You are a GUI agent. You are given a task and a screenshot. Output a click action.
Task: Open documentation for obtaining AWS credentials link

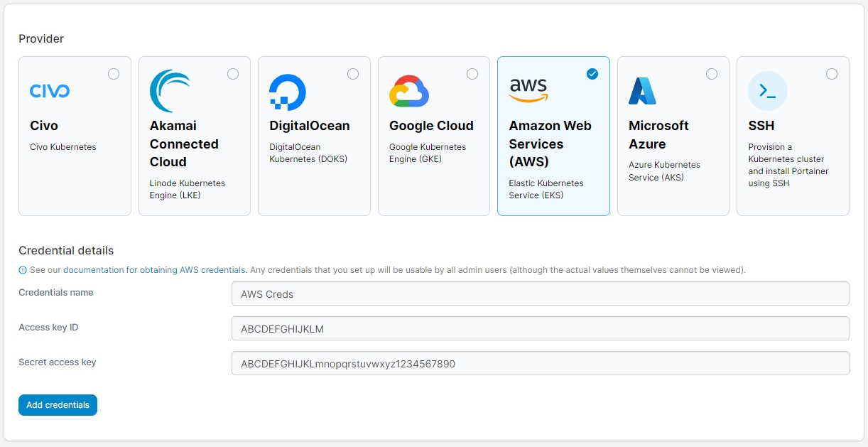point(154,270)
